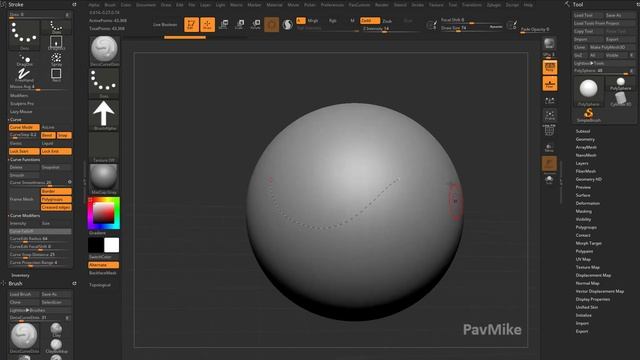Collapse the Curve Modifiers section

click(24, 216)
